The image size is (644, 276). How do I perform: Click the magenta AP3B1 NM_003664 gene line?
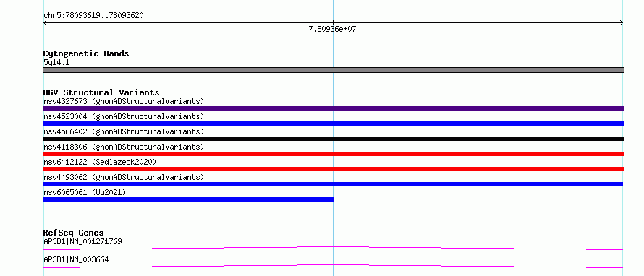[x=333, y=266]
